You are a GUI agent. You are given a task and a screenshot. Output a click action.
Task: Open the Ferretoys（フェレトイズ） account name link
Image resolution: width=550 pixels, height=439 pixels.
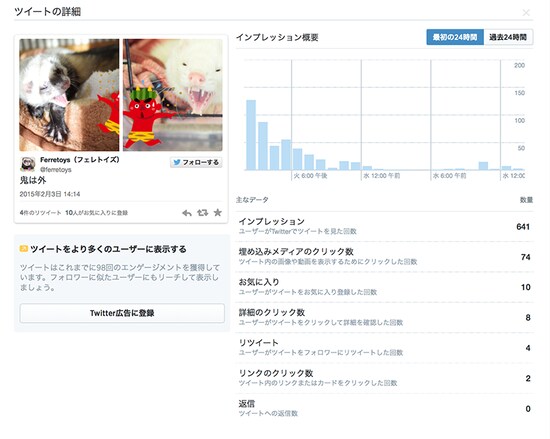(80, 160)
